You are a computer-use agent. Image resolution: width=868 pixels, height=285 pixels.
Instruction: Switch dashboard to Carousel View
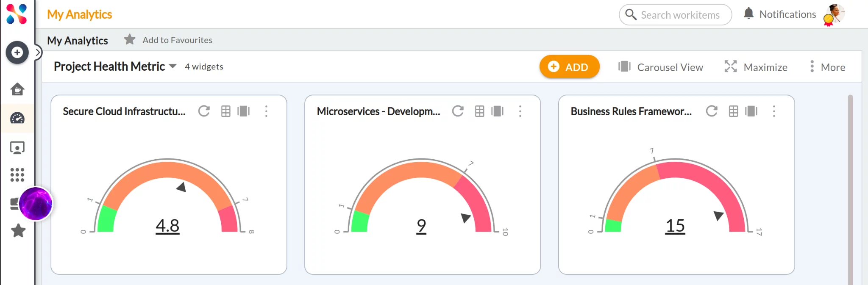pyautogui.click(x=660, y=67)
